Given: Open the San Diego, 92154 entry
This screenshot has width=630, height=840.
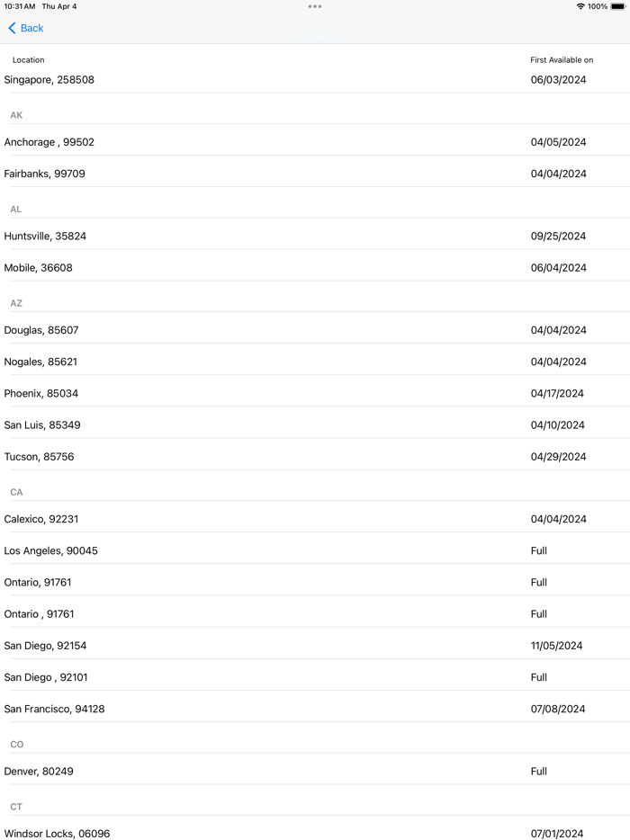Looking at the screenshot, I should 315,645.
